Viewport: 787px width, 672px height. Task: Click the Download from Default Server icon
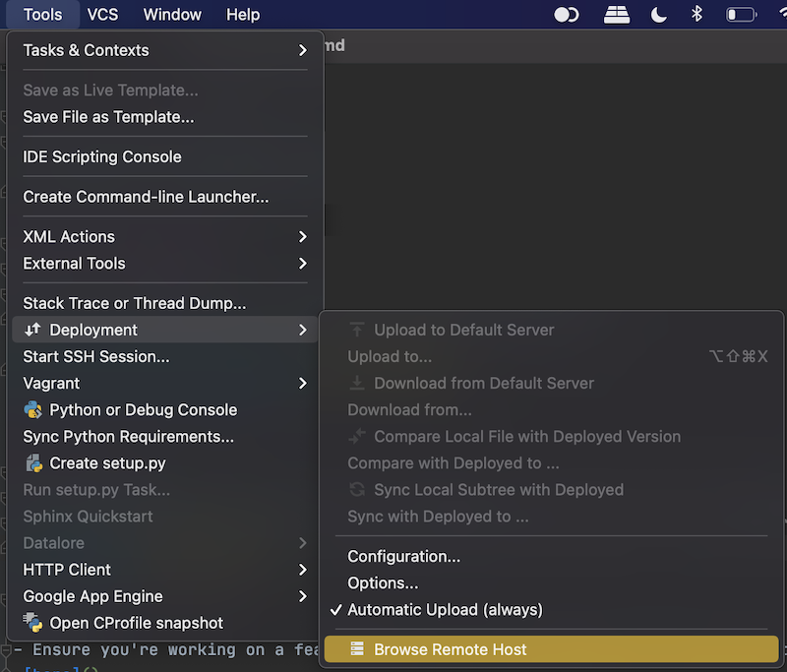pyautogui.click(x=357, y=383)
